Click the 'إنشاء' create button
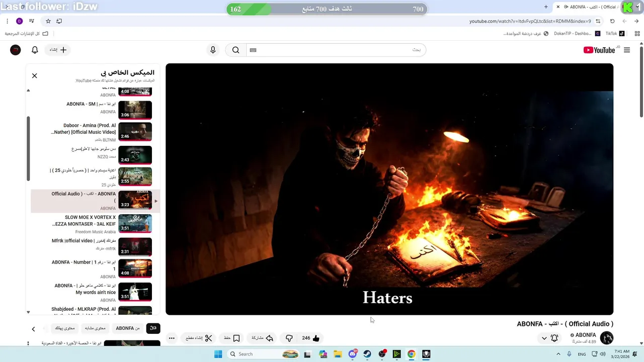The width and height of the screenshot is (644, 362). [x=57, y=50]
